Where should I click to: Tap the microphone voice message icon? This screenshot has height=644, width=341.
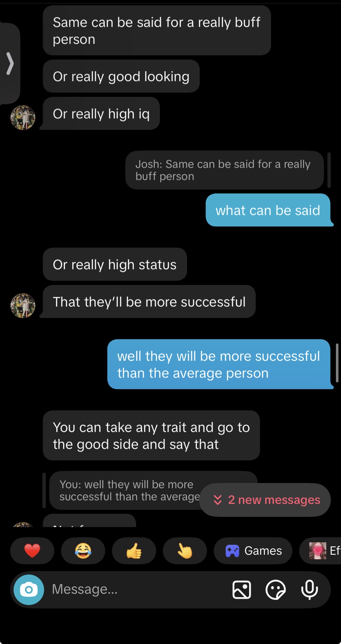[x=309, y=589]
